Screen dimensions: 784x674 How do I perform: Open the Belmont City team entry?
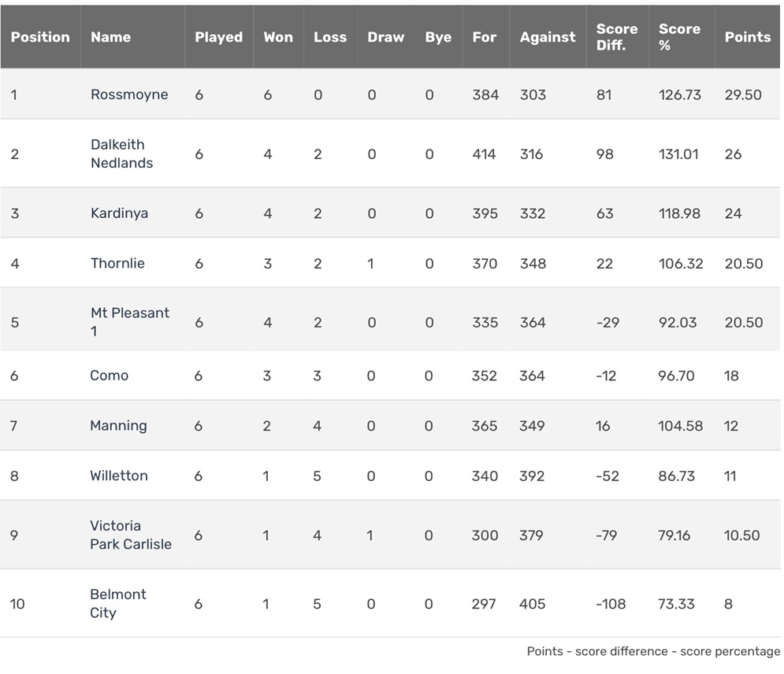tap(117, 603)
